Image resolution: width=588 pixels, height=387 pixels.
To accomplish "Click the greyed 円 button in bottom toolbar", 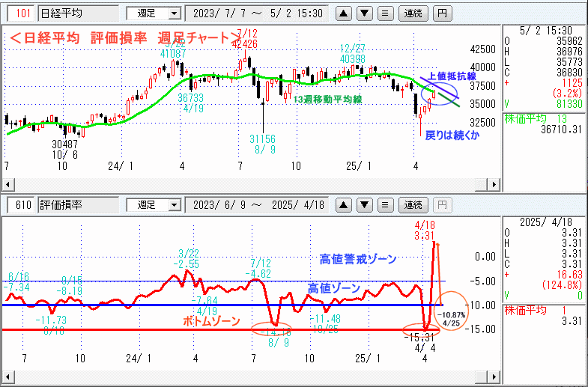I will (442, 205).
